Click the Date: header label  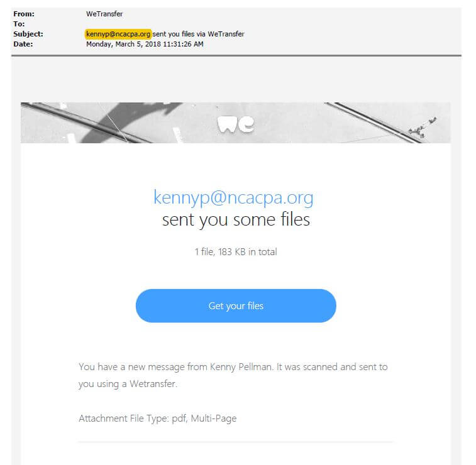[x=23, y=44]
